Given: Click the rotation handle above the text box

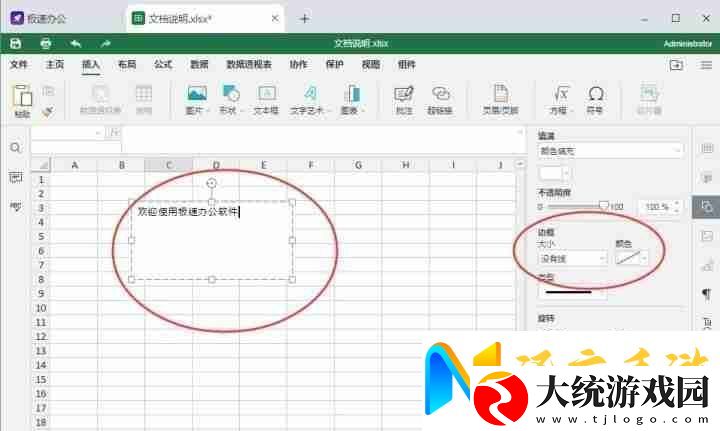Looking at the screenshot, I should click(211, 183).
